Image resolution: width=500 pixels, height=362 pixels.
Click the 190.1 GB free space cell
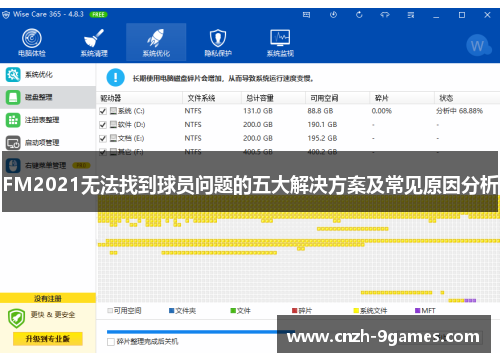pyautogui.click(x=322, y=125)
